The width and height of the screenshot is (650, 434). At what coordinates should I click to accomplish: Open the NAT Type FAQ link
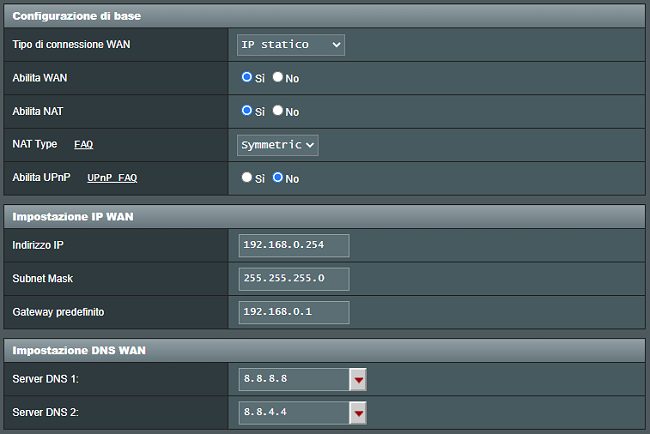coord(84,144)
